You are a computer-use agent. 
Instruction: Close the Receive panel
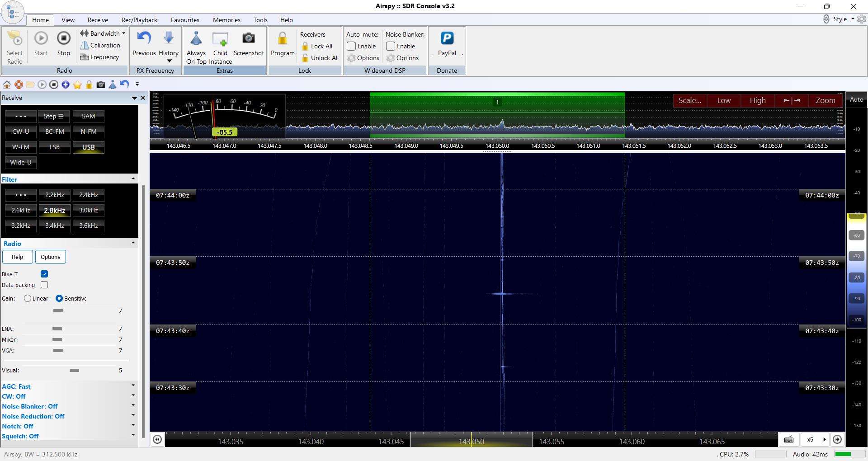[143, 98]
